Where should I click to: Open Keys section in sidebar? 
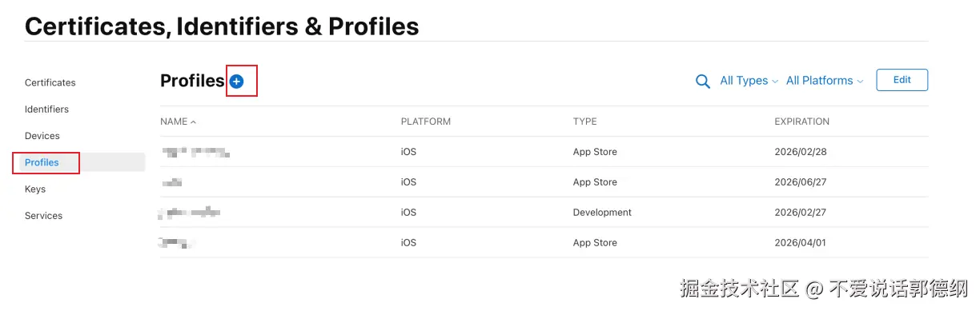[x=35, y=189]
